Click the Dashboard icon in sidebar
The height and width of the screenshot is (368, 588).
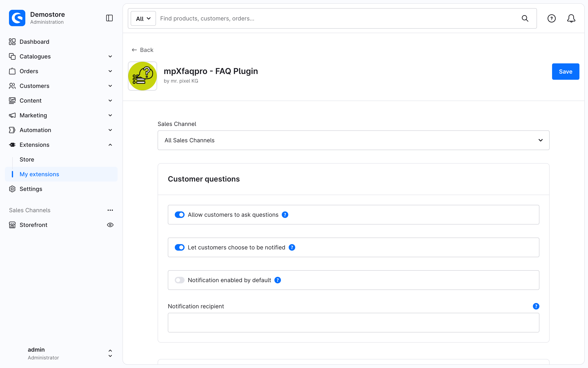12,42
